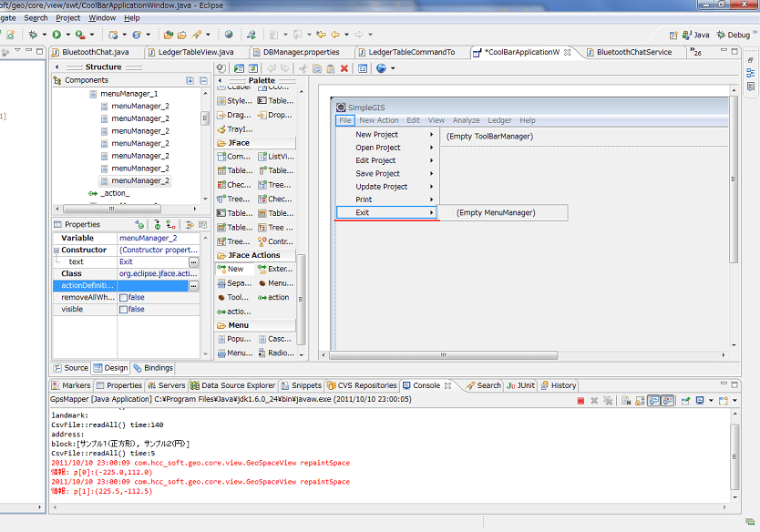Open the Display Selected Console dropdown
The width and height of the screenshot is (760, 532).
coord(711,401)
